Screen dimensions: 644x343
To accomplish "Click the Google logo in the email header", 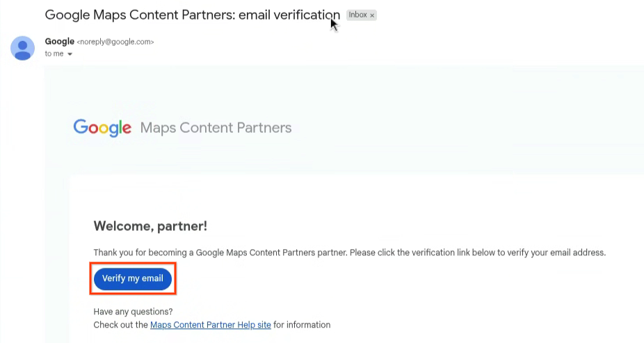I will (x=102, y=127).
